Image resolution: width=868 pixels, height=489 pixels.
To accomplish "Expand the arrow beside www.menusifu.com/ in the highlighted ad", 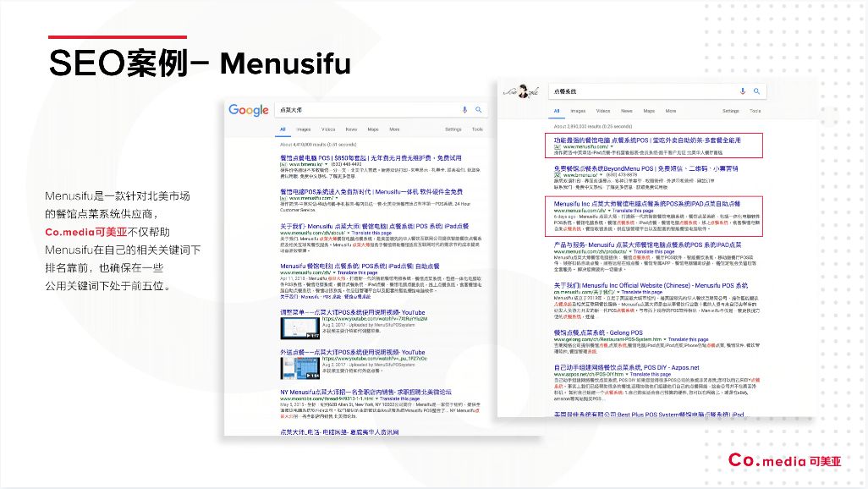I will point(611,146).
